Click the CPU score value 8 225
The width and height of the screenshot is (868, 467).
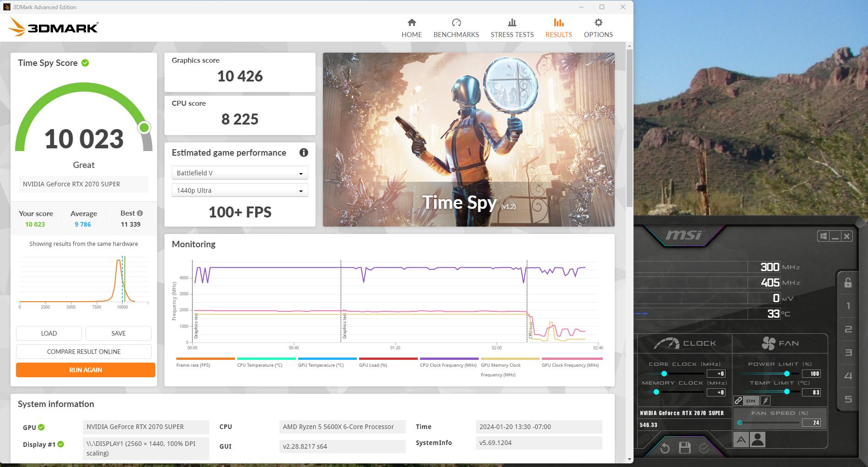(240, 119)
